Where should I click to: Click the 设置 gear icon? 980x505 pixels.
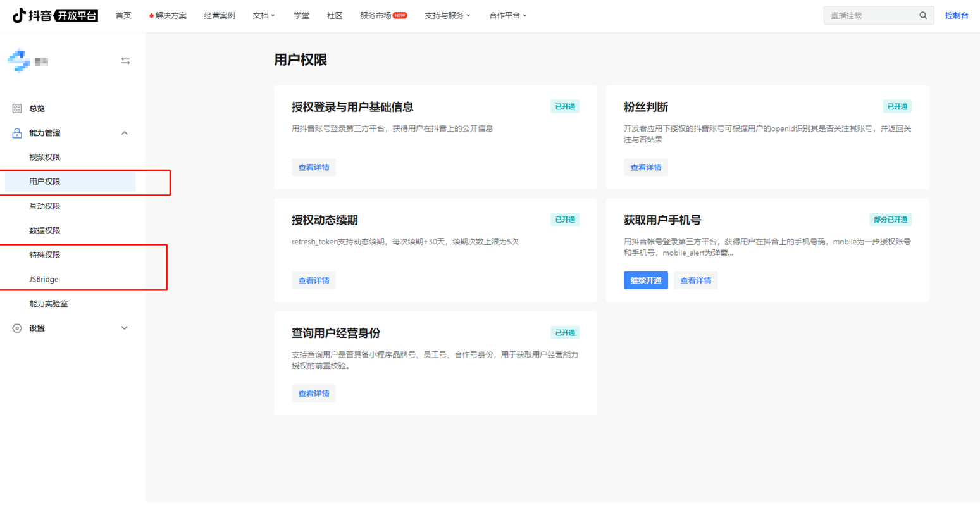pyautogui.click(x=17, y=328)
